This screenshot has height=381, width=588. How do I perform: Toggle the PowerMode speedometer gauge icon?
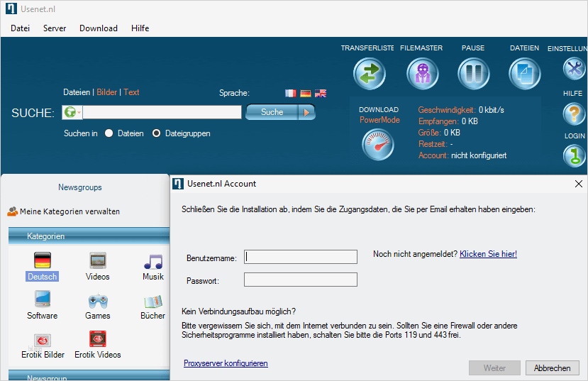pos(378,145)
